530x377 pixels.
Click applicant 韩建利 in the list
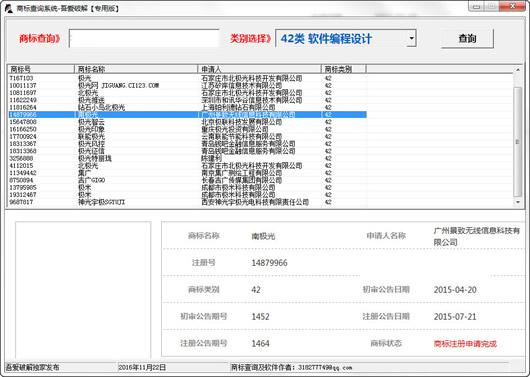click(212, 158)
